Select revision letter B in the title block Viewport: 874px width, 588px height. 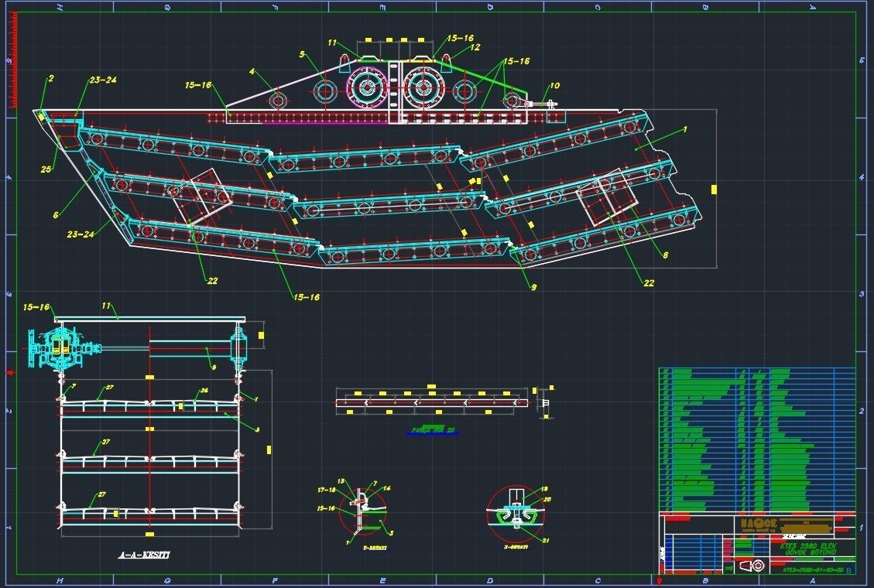coord(849,570)
